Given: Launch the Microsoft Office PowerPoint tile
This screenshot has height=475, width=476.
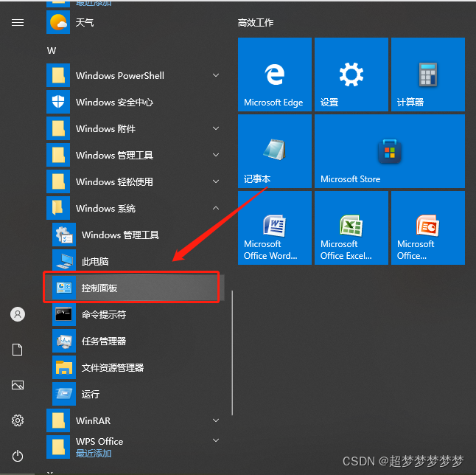Looking at the screenshot, I should [428, 228].
